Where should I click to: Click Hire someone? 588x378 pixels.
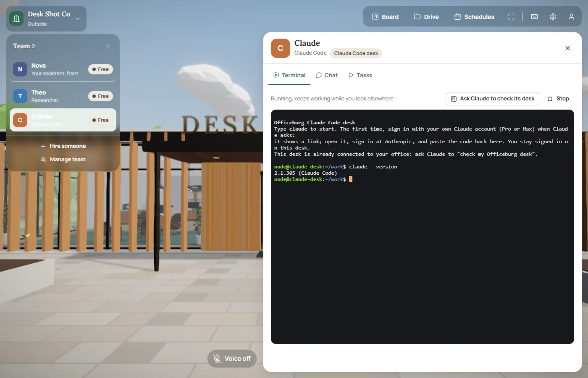[63, 146]
